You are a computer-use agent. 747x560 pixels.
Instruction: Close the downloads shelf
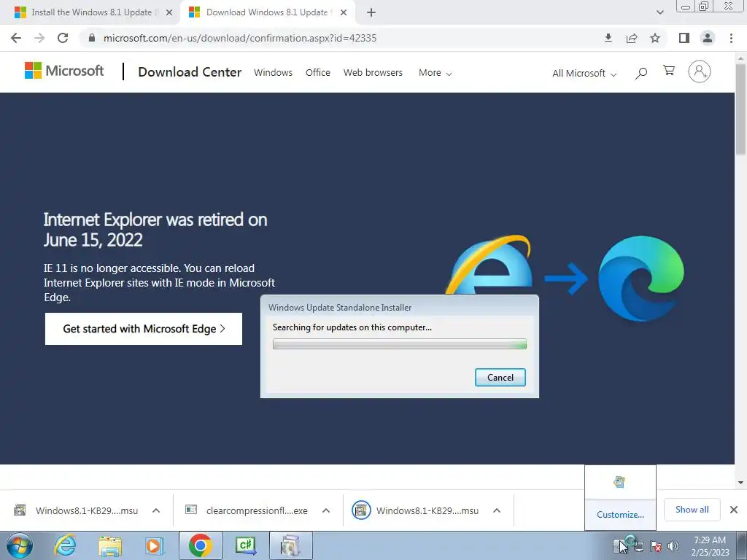pyautogui.click(x=734, y=510)
